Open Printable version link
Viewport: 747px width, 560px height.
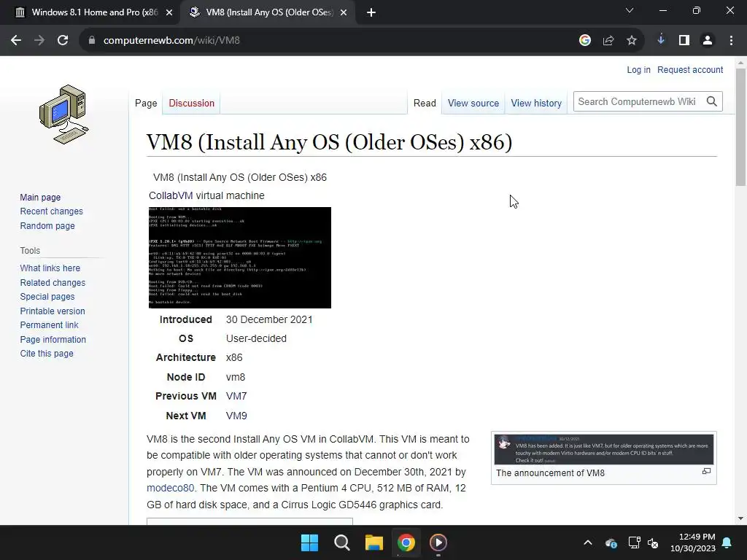click(53, 311)
